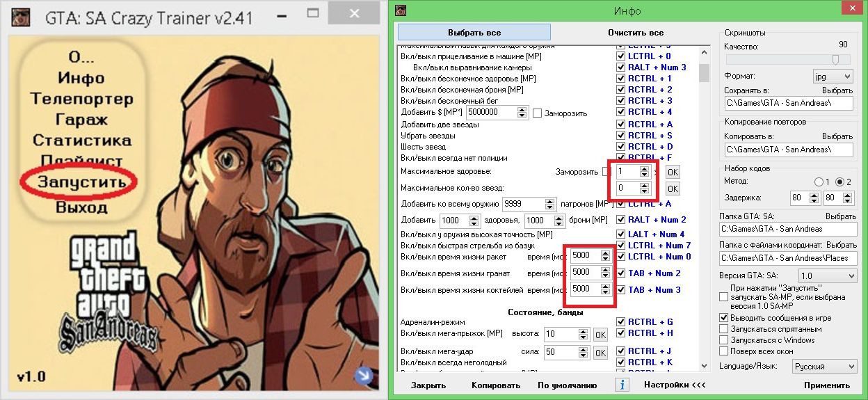Toggle the RCTRL + G adrenaline checkbox
The width and height of the screenshot is (868, 400).
coord(620,322)
